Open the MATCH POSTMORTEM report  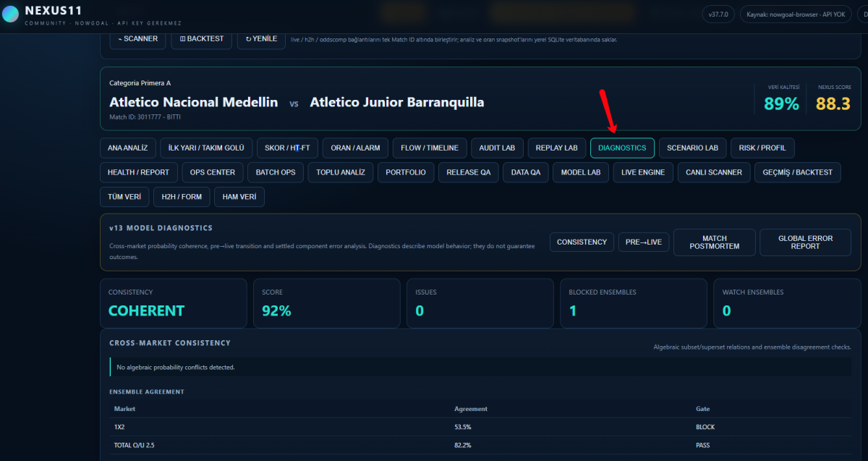click(715, 242)
